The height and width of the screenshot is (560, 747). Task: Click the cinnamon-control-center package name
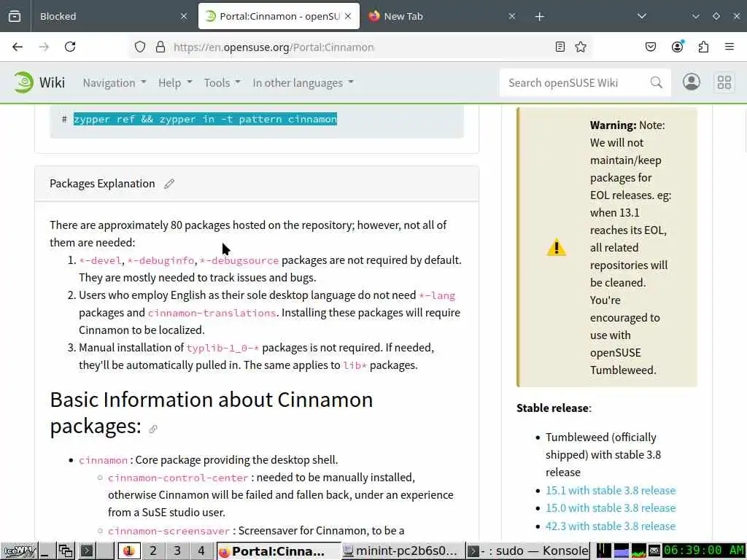pyautogui.click(x=178, y=478)
